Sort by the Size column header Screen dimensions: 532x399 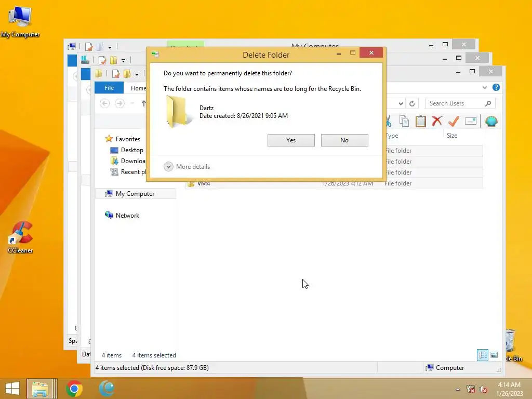pyautogui.click(x=452, y=136)
